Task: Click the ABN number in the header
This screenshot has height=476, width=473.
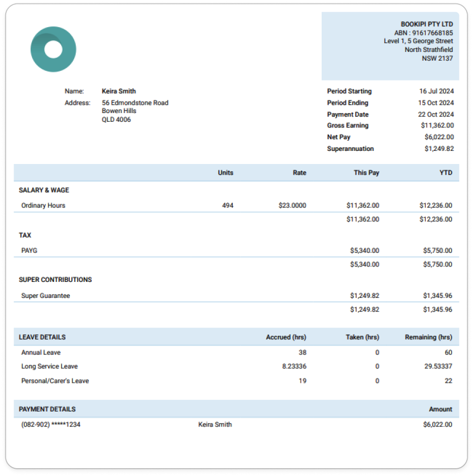Action: 424,33
